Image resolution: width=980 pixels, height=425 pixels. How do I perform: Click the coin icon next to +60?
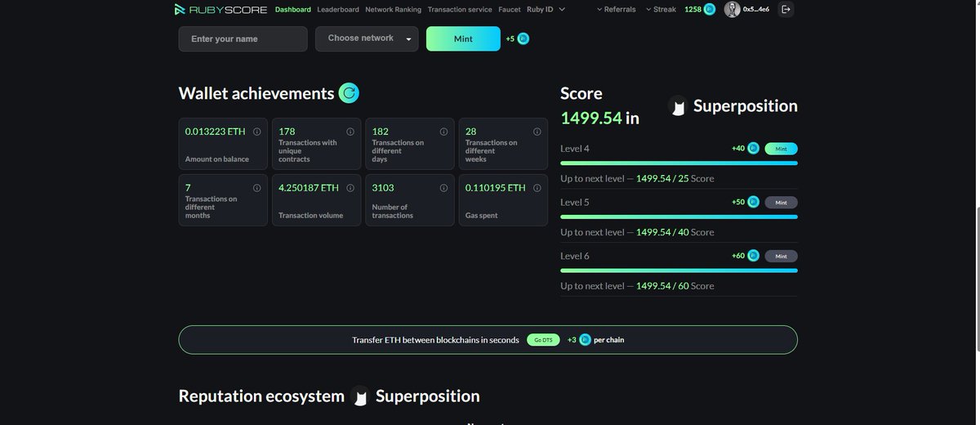pyautogui.click(x=754, y=256)
